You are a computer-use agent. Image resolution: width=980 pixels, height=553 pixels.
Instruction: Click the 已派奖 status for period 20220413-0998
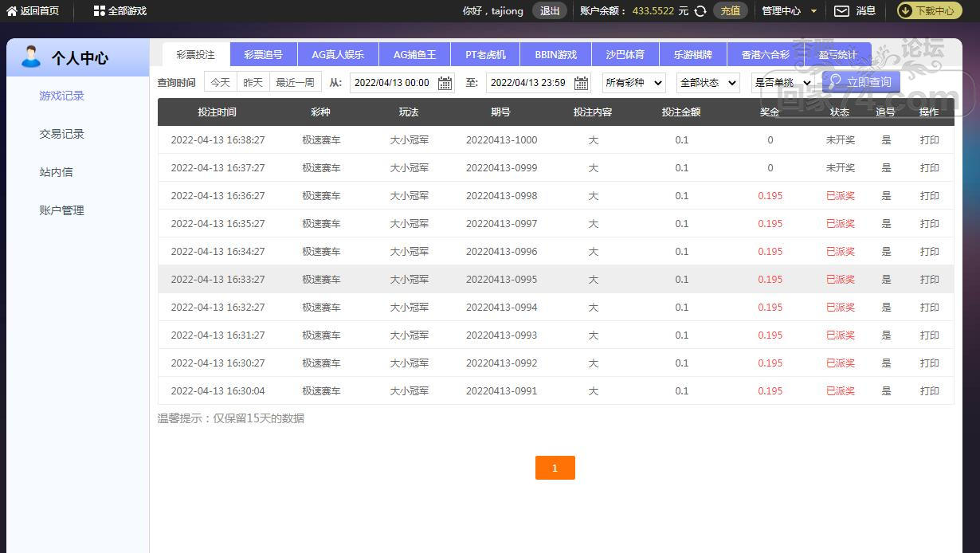[841, 196]
